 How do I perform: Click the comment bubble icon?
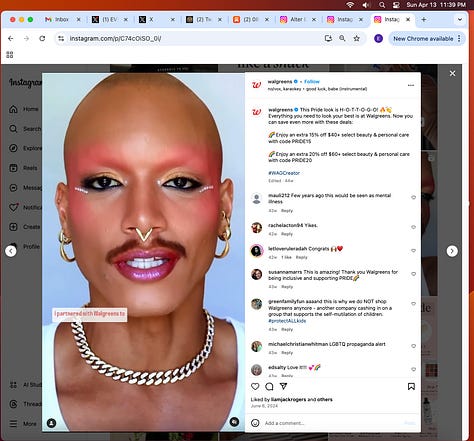(x=269, y=386)
